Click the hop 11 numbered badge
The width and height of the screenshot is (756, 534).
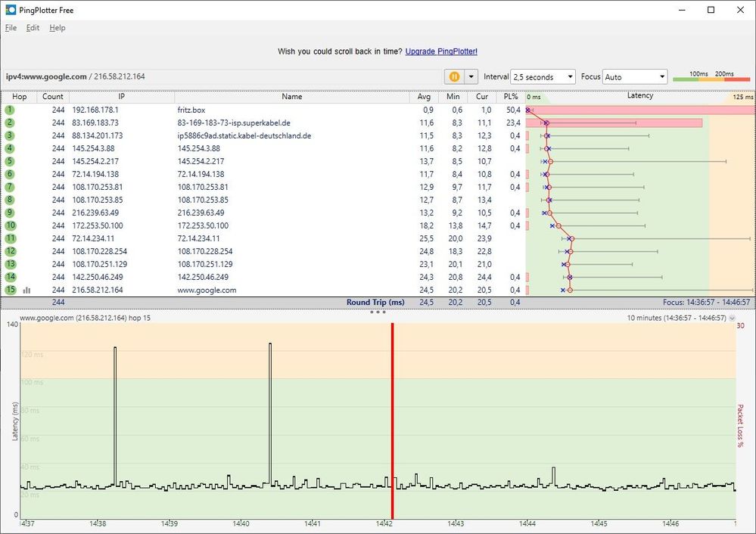9,238
